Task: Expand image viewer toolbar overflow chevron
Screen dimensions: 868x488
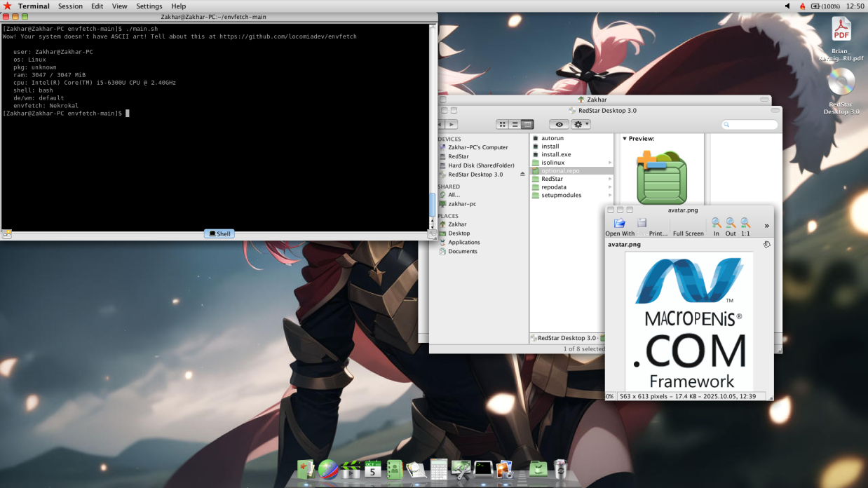Action: (766, 226)
